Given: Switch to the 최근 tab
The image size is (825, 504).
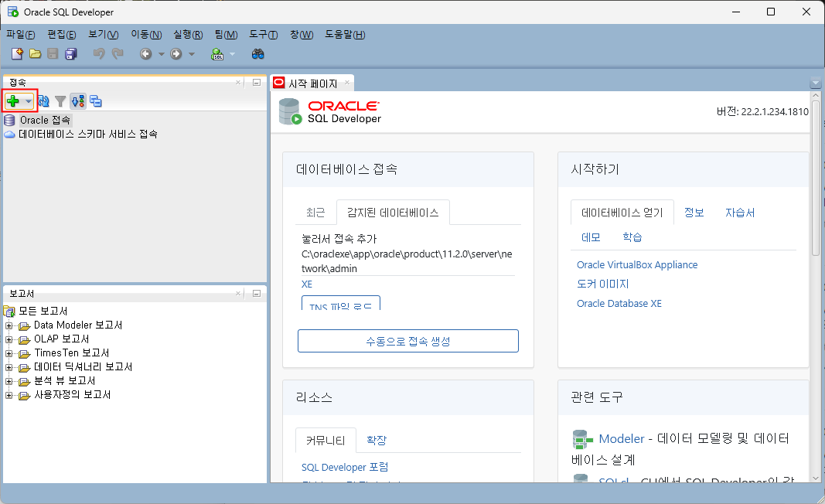Looking at the screenshot, I should click(x=315, y=212).
